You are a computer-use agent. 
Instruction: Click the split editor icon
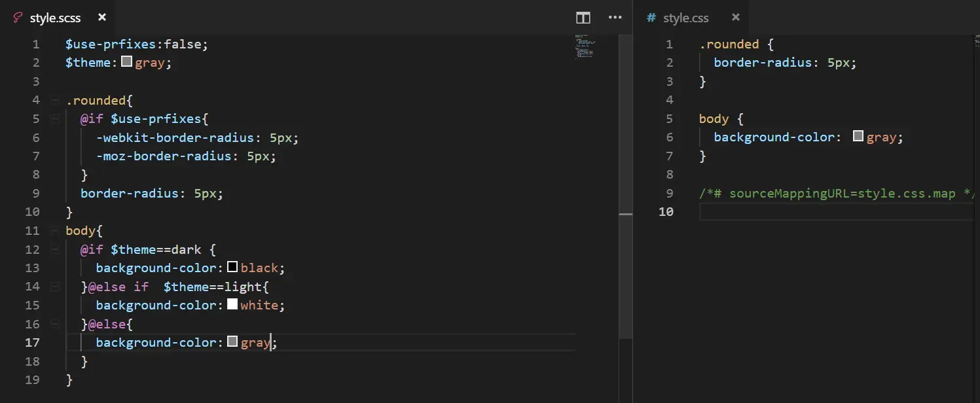(583, 18)
